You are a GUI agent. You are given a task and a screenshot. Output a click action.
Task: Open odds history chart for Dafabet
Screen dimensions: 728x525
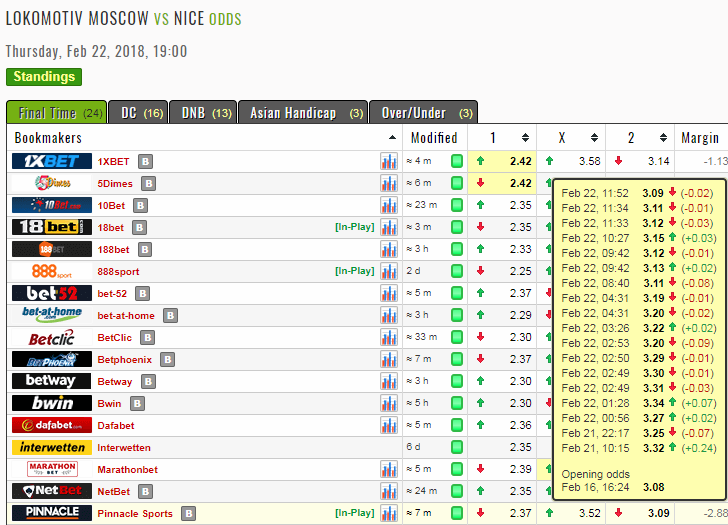click(x=389, y=425)
